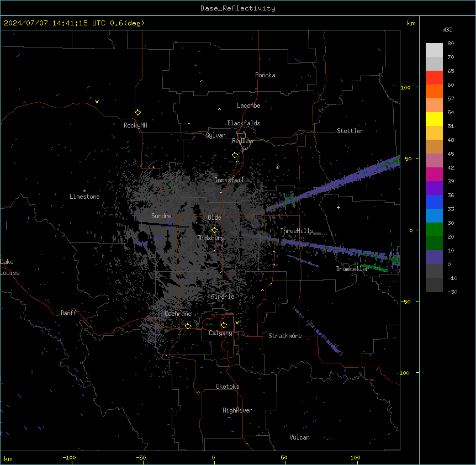This screenshot has height=465, width=476.
Task: Select the Didsbury city label
Action: point(211,238)
